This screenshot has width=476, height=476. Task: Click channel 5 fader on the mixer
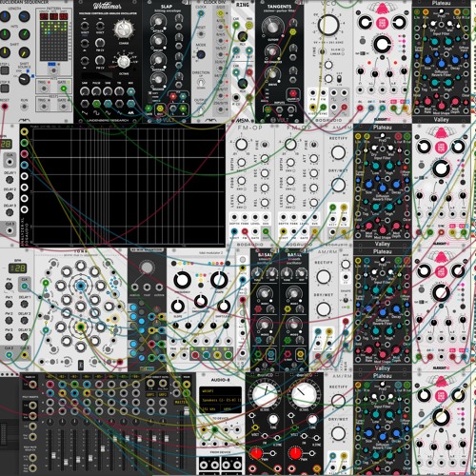point(103,449)
